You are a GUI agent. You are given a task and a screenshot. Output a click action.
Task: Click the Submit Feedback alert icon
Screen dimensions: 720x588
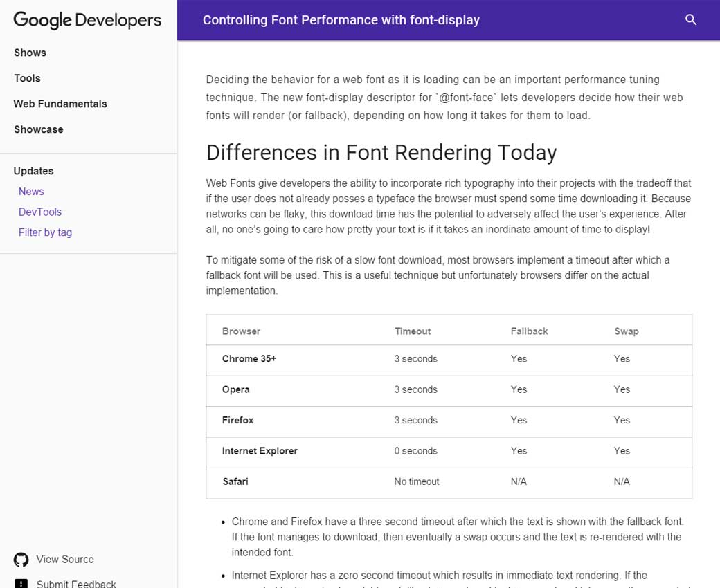[21, 583]
